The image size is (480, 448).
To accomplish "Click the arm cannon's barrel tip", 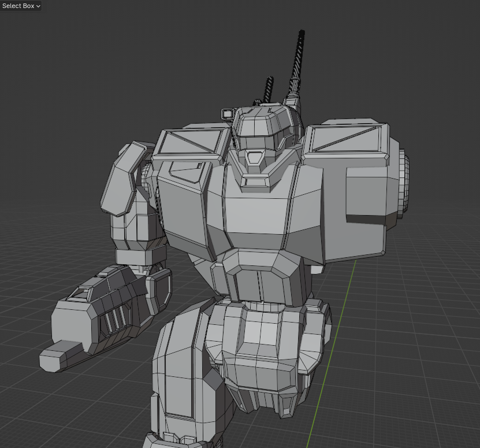I will [58, 356].
